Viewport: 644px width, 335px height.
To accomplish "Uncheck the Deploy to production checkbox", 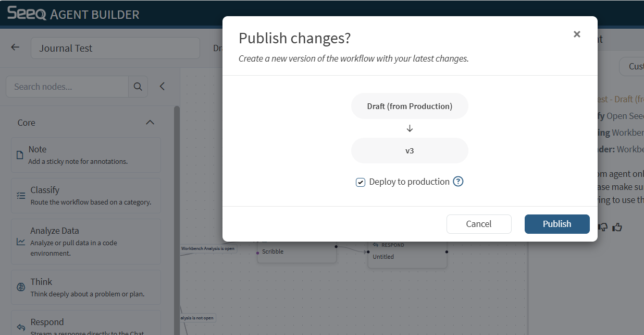I will point(361,182).
